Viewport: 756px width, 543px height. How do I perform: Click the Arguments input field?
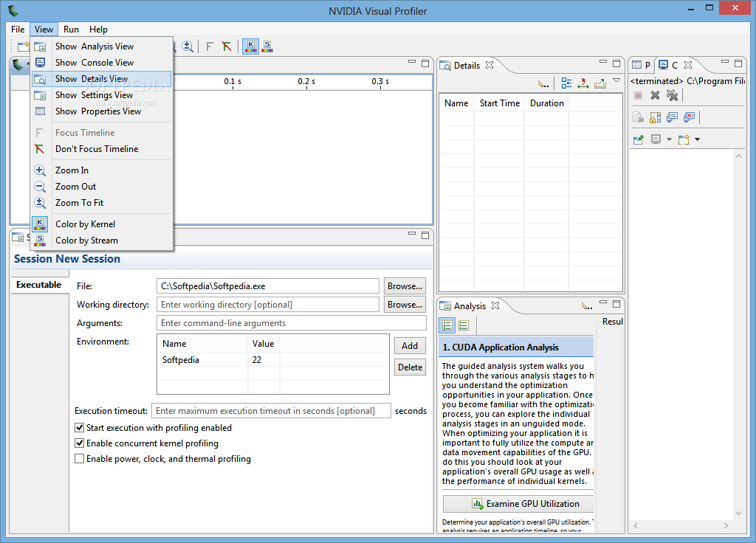click(291, 323)
